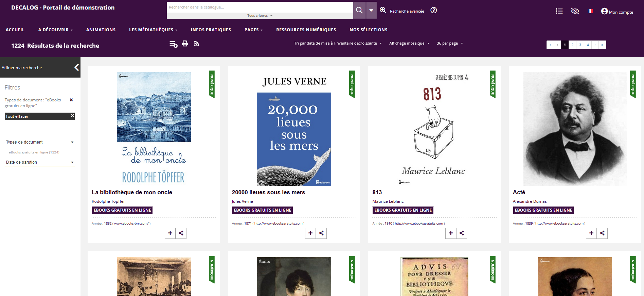Toggle the accessibility crossed-eye mode

pos(575,11)
